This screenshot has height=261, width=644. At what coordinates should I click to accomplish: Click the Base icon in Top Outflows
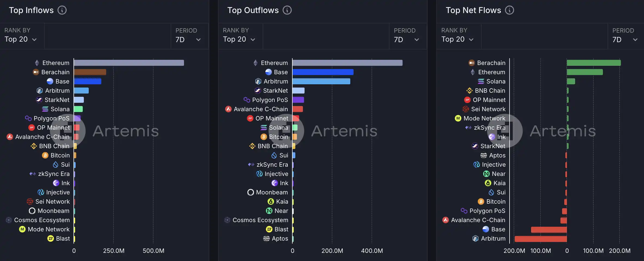click(268, 72)
